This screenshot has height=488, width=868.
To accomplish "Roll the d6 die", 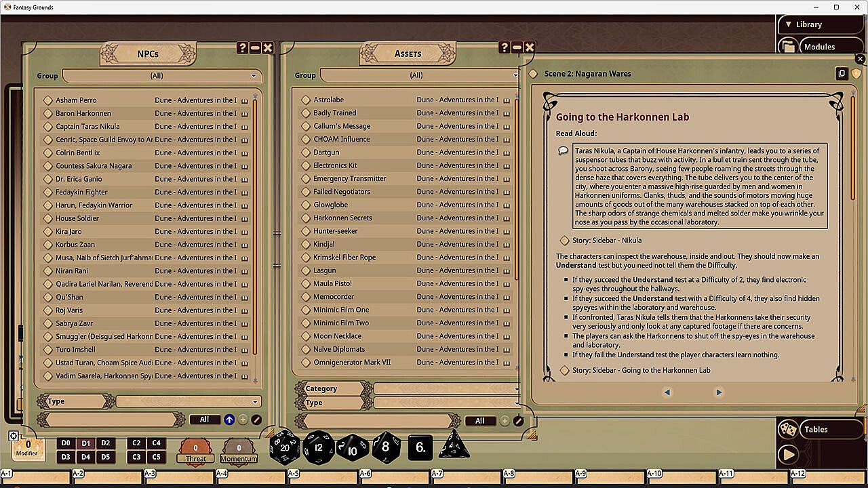I will coord(420,447).
